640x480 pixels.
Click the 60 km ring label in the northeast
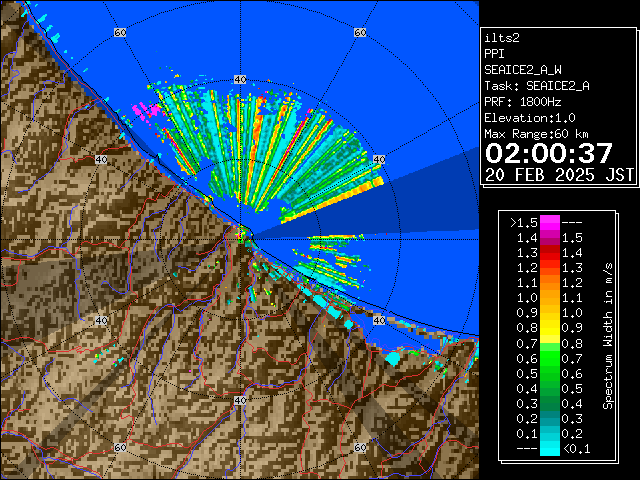tap(360, 32)
